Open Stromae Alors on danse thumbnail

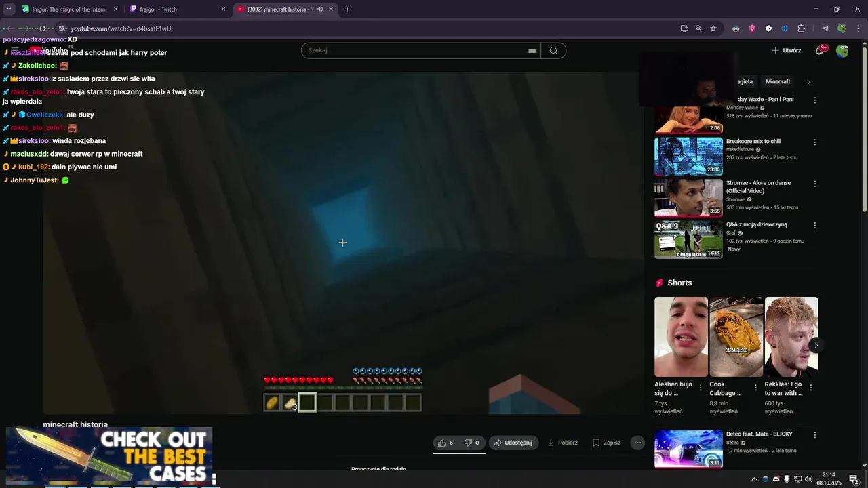click(x=688, y=198)
